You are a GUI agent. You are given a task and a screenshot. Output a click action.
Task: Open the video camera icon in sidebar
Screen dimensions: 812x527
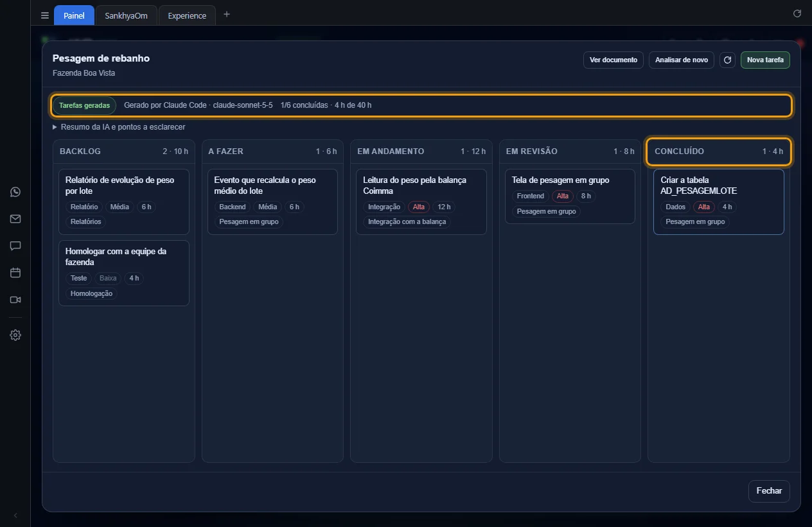[x=15, y=300]
